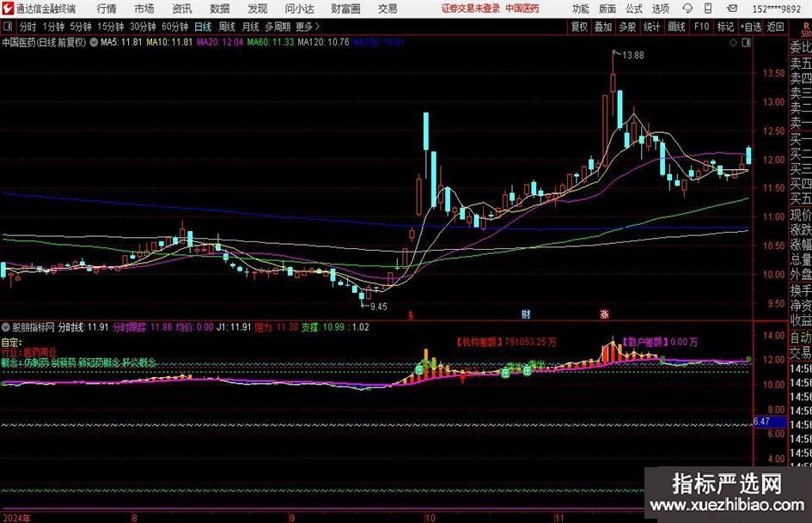The image size is (812, 523).
Task: Add stock via +自选 button
Action: coord(751,27)
